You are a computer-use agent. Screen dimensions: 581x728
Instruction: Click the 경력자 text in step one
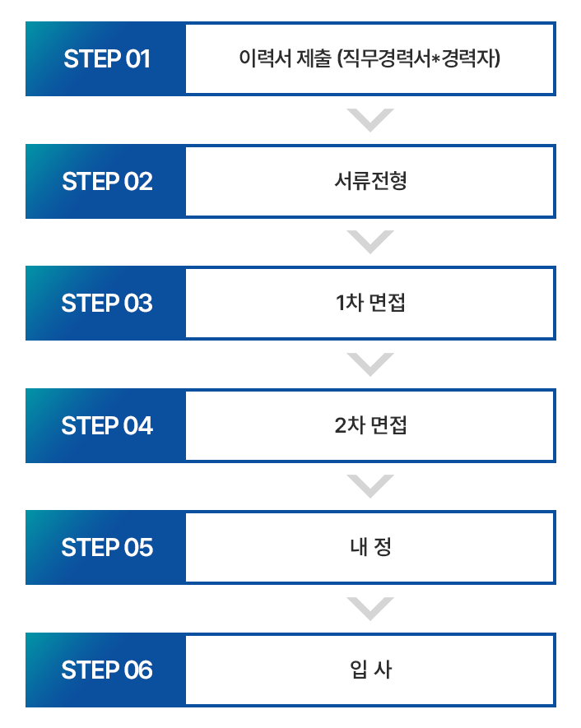pos(468,59)
